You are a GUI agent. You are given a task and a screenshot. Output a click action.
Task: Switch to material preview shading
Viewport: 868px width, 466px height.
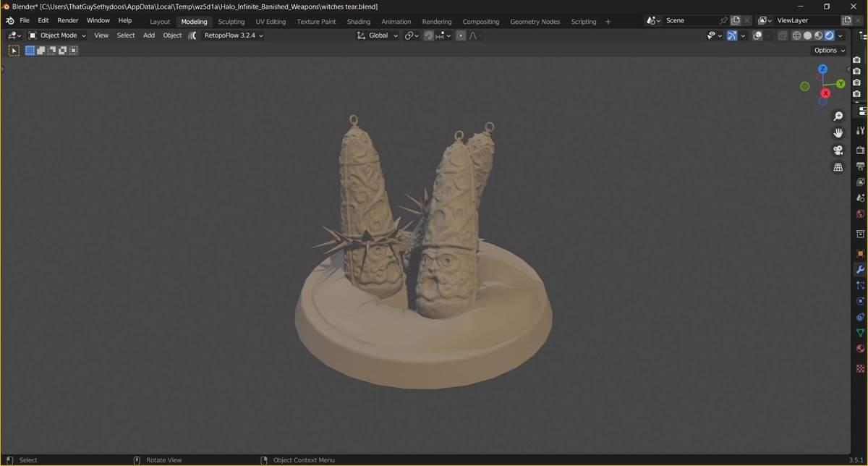819,35
